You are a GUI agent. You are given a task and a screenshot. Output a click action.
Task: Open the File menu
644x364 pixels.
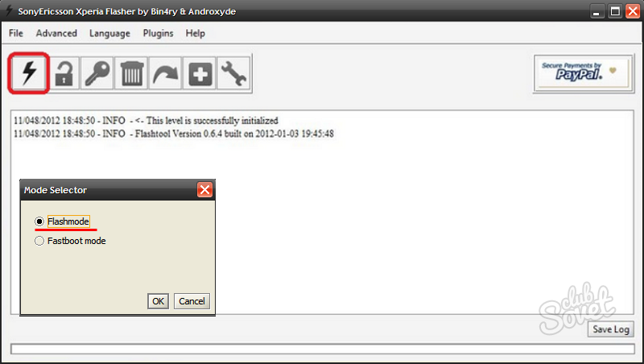[16, 33]
